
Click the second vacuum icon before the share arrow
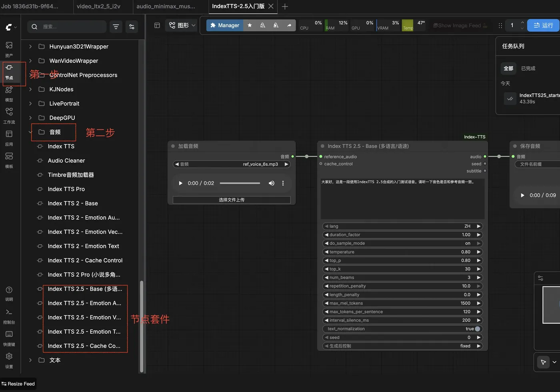(x=276, y=25)
